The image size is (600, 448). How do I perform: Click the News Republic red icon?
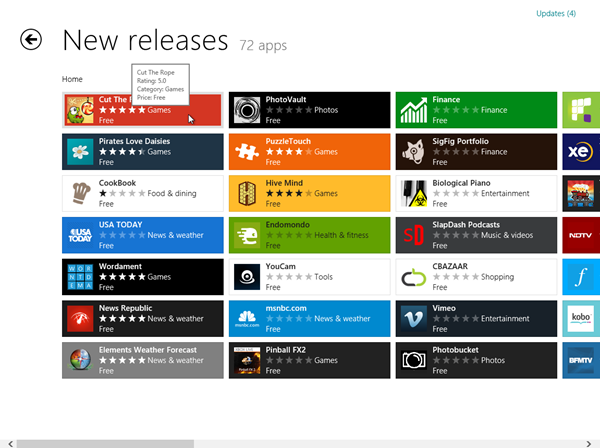[x=80, y=319]
